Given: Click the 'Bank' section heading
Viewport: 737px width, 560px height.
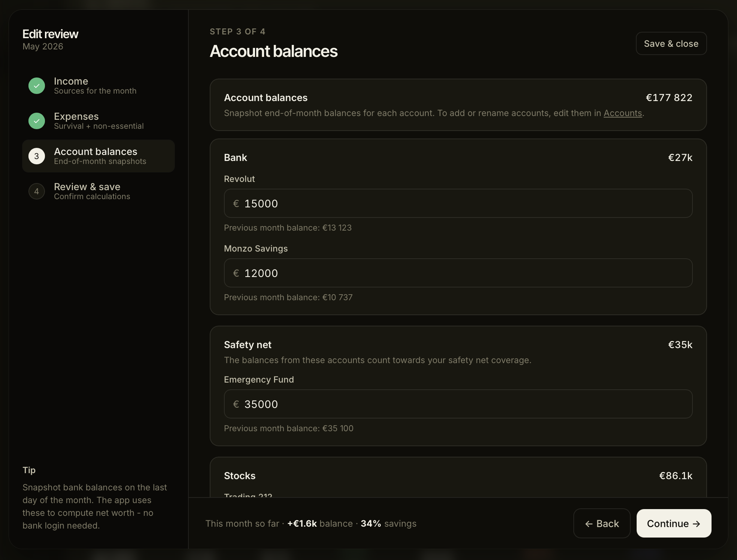Looking at the screenshot, I should click(236, 158).
